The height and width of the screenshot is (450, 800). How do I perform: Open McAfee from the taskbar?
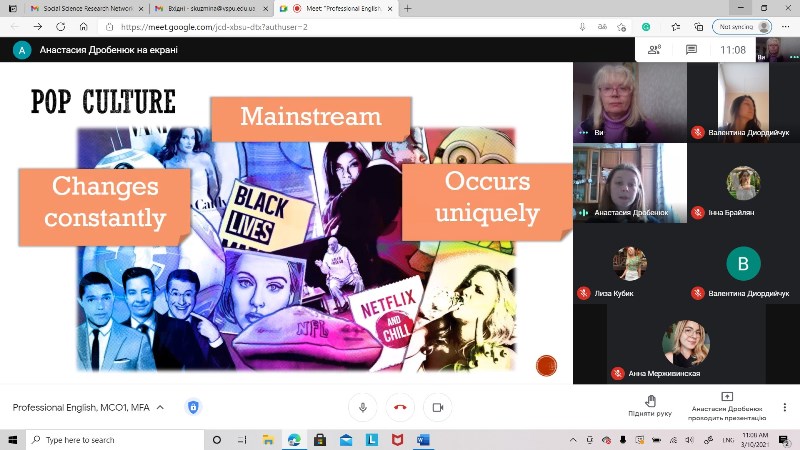(397, 440)
